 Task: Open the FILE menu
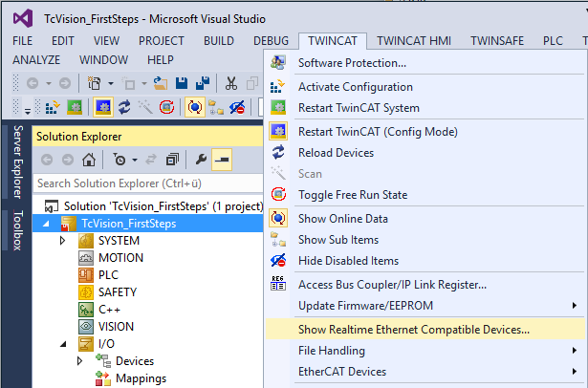tap(23, 41)
